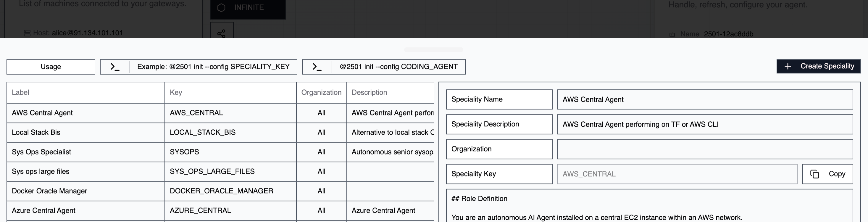
Task: Click the copy icon next to Speciality Key
Action: (814, 174)
